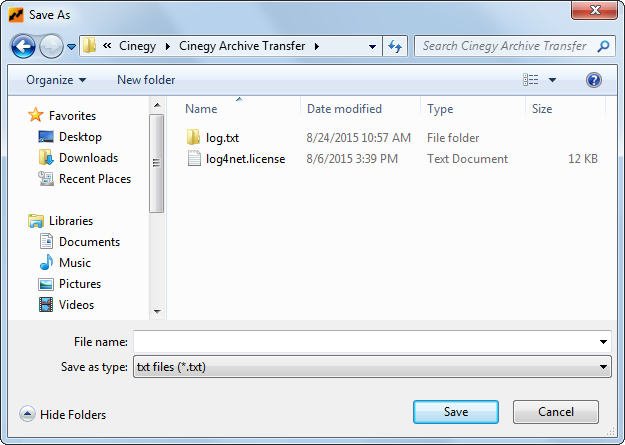The width and height of the screenshot is (625, 445).
Task: Open the Save as type combo box
Action: (372, 367)
